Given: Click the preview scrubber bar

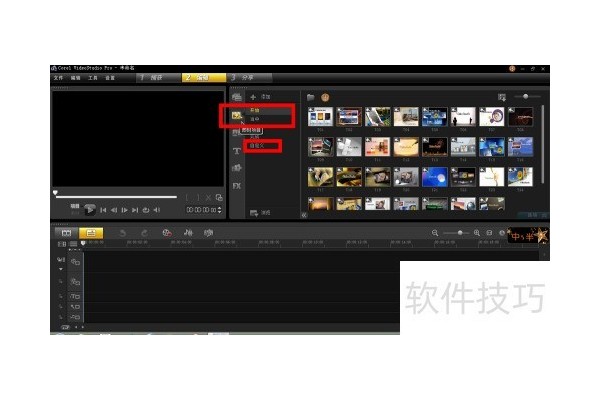Looking at the screenshot, I should [116, 197].
